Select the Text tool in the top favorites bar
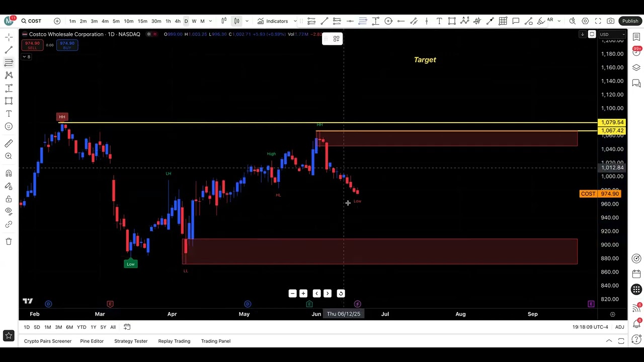Viewport: 644px width, 362px height. (x=439, y=21)
